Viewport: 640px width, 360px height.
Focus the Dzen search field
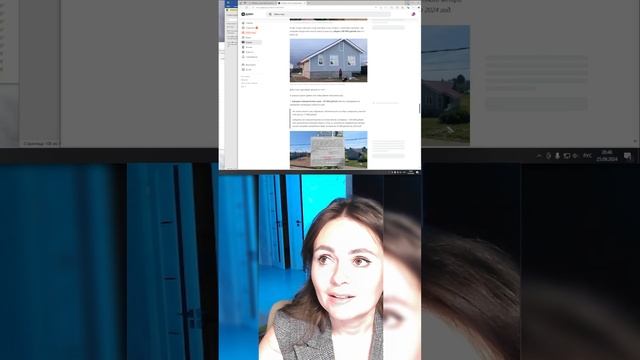(x=329, y=14)
